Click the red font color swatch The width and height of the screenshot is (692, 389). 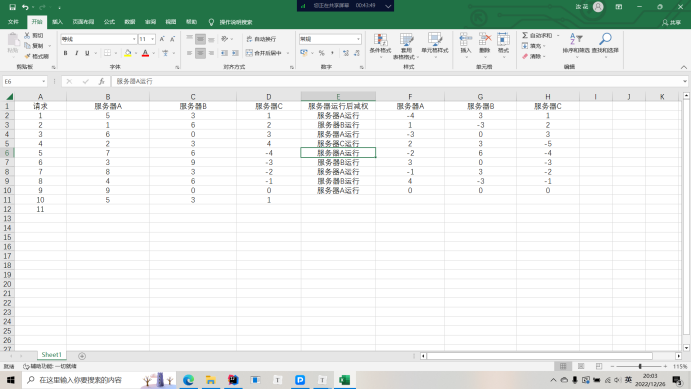point(145,53)
